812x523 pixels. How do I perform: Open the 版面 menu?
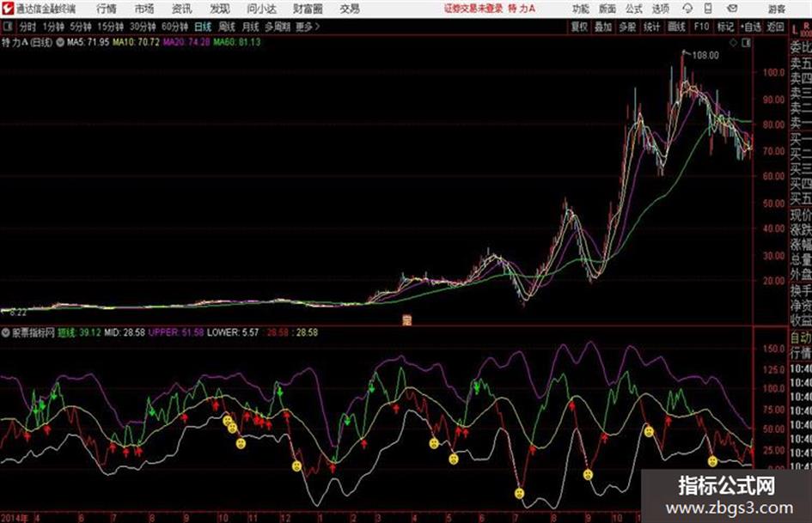(607, 9)
